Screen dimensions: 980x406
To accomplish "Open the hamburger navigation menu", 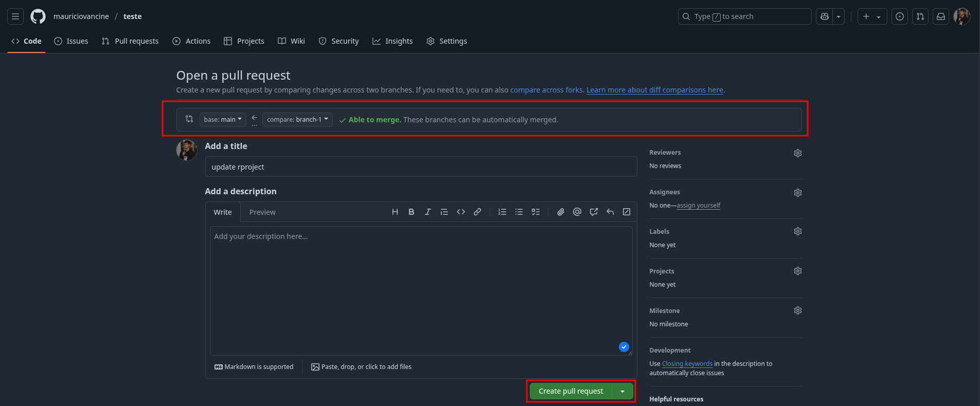I will pos(15,16).
